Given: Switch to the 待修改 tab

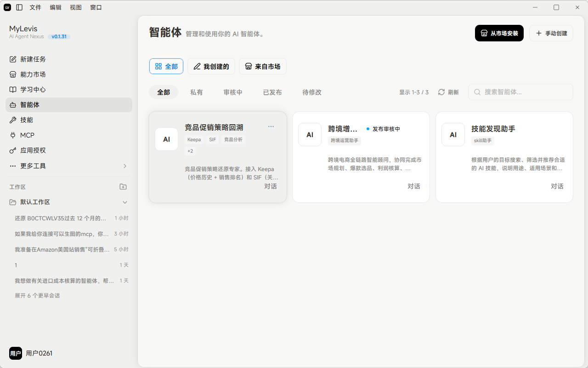Looking at the screenshot, I should pyautogui.click(x=312, y=92).
